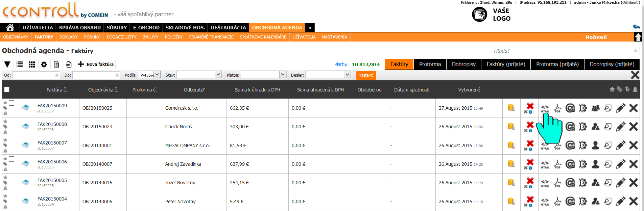Open HTML view for invoice FAK20150009
644x211 pixels.
545,108
